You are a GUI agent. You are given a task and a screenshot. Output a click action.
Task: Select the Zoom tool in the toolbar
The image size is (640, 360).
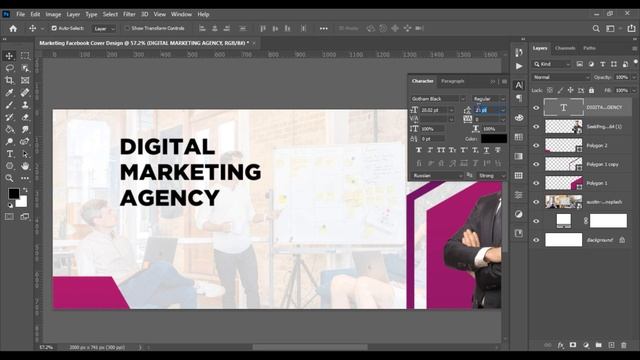click(x=9, y=178)
